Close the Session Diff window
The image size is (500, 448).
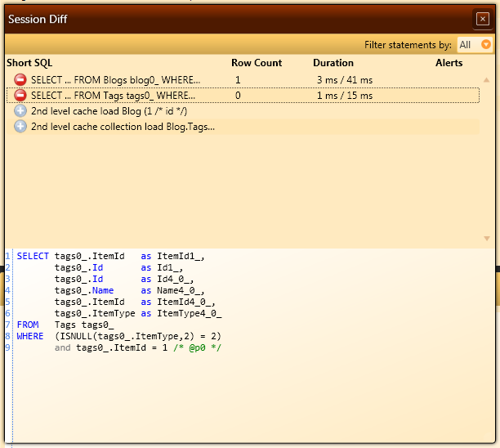pyautogui.click(x=483, y=19)
